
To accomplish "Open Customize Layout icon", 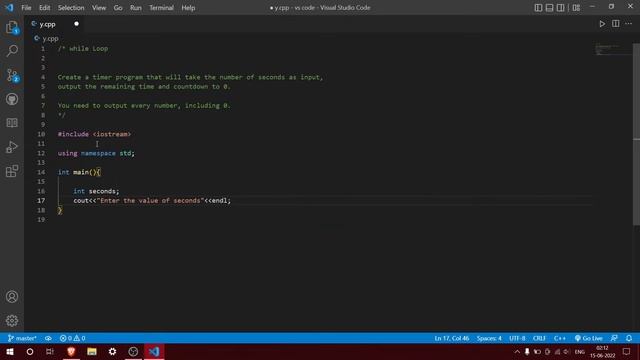I will click(x=576, y=8).
